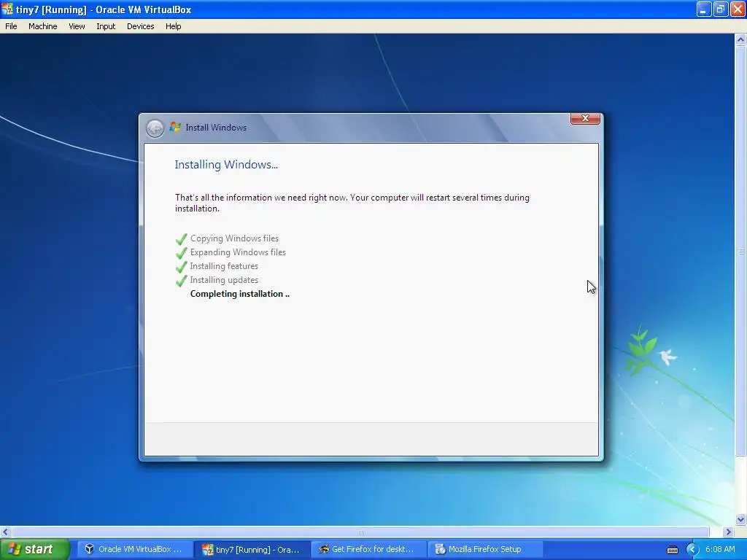Open the Machine menu
The height and width of the screenshot is (560, 747).
[43, 26]
